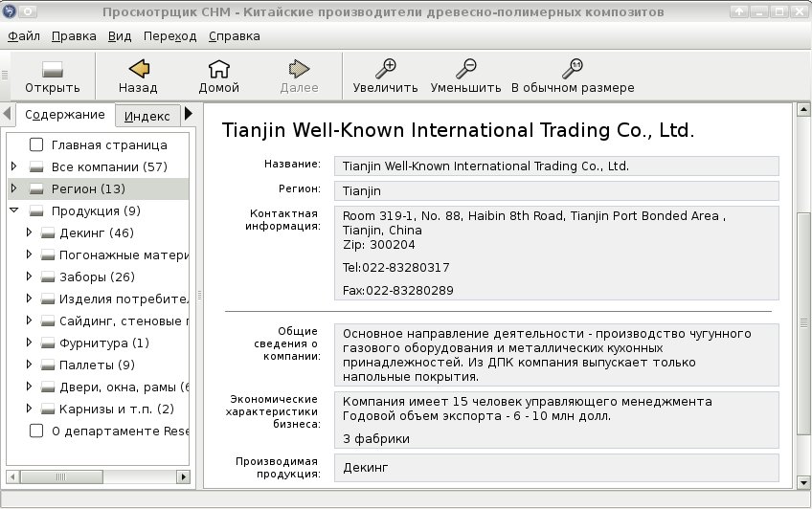Collapse the Продукция (9) node
Image resolution: width=812 pixels, height=509 pixels.
click(14, 210)
